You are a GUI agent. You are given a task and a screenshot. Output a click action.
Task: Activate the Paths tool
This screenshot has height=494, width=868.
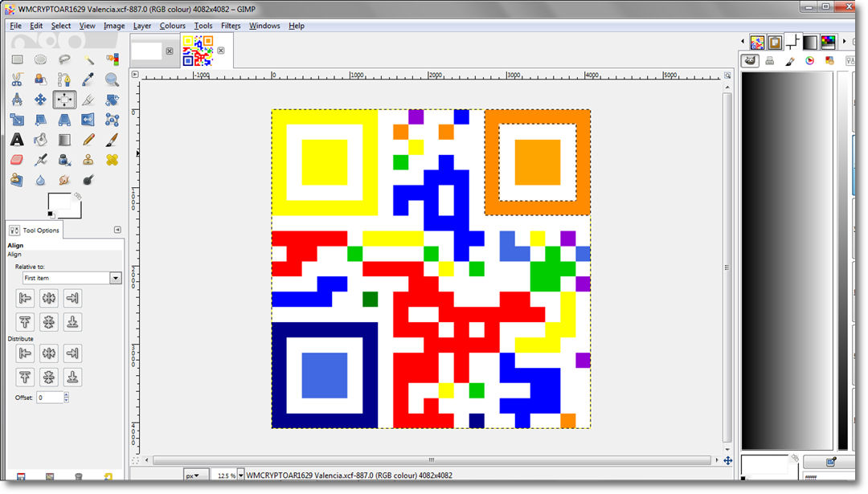tap(64, 80)
